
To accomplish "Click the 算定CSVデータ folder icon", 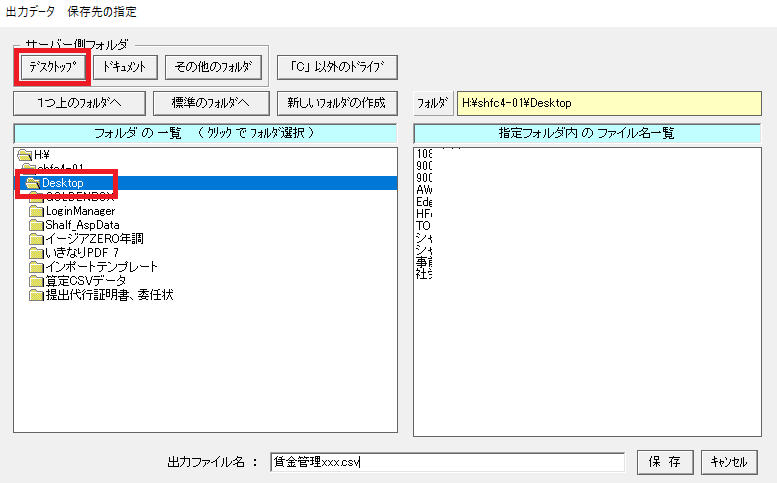I will coord(36,281).
